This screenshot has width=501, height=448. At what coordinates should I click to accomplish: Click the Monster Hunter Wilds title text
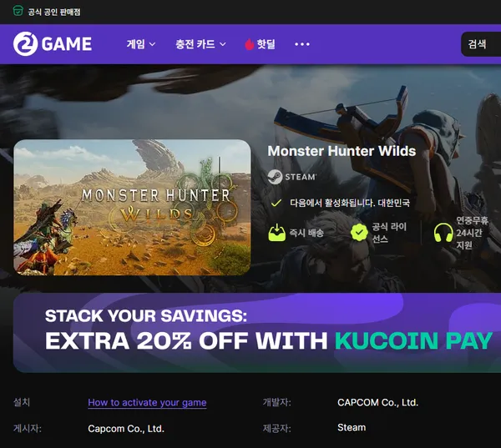click(342, 151)
